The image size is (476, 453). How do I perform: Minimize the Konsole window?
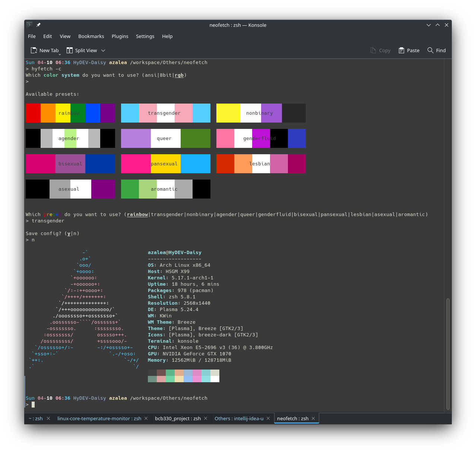click(x=429, y=25)
